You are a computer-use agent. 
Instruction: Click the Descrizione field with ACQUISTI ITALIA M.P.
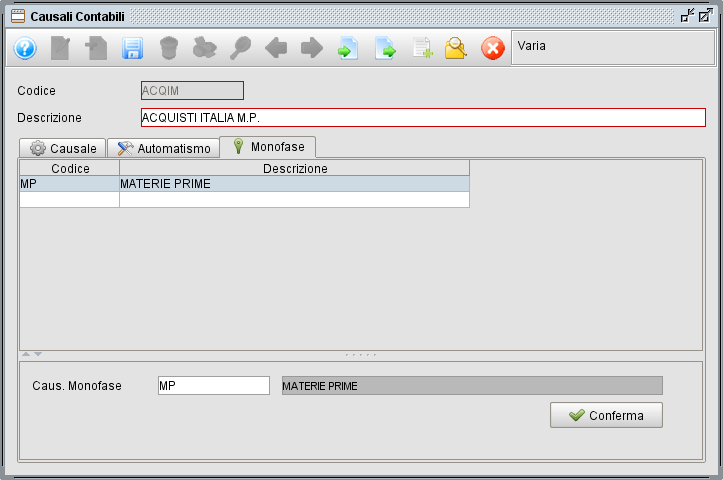(422, 118)
